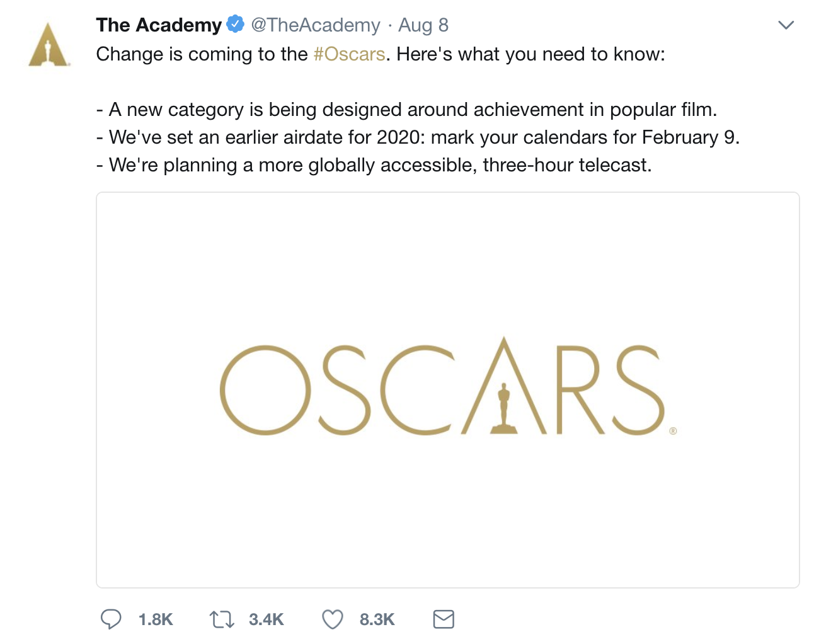Open the Aug 8 timestamp

[423, 25]
